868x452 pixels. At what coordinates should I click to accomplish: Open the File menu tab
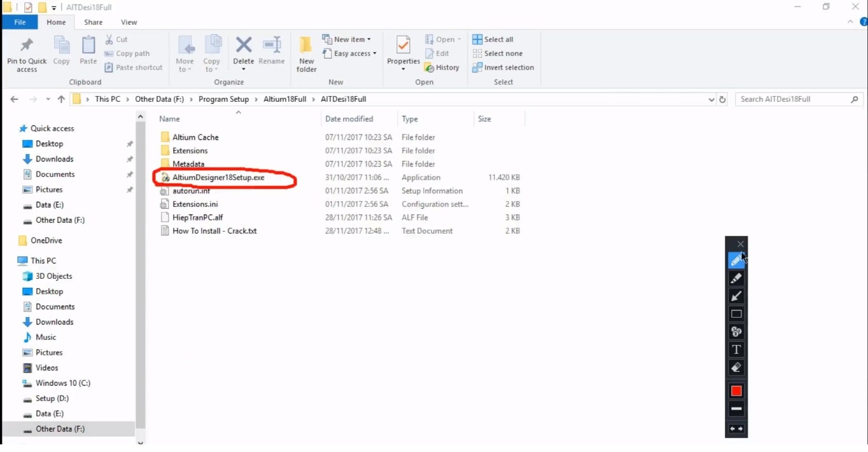pyautogui.click(x=20, y=22)
